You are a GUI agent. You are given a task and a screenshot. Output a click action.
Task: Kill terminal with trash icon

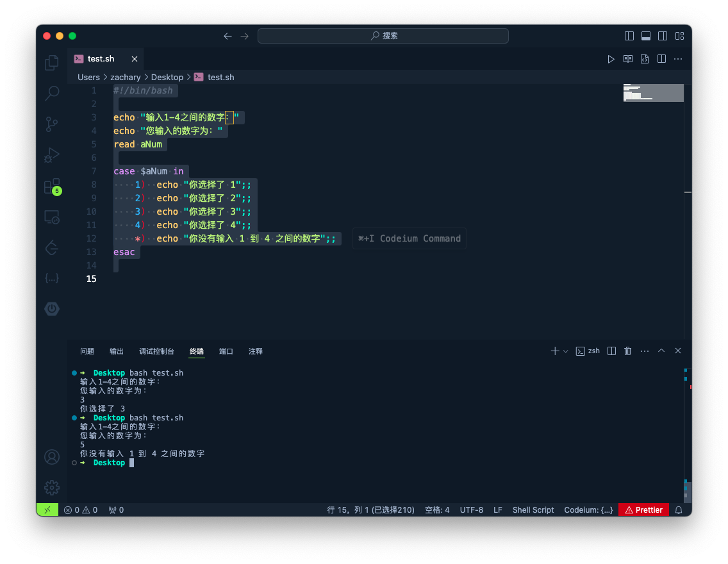(628, 351)
